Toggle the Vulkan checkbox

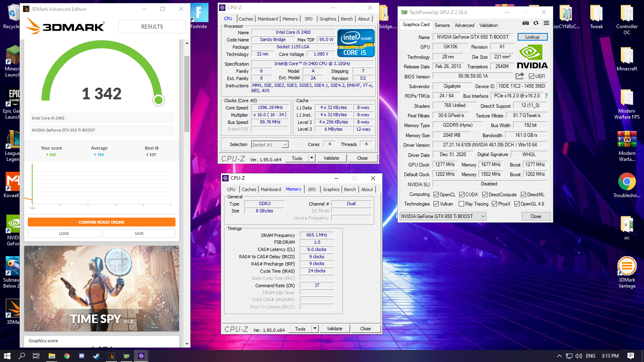(436, 204)
